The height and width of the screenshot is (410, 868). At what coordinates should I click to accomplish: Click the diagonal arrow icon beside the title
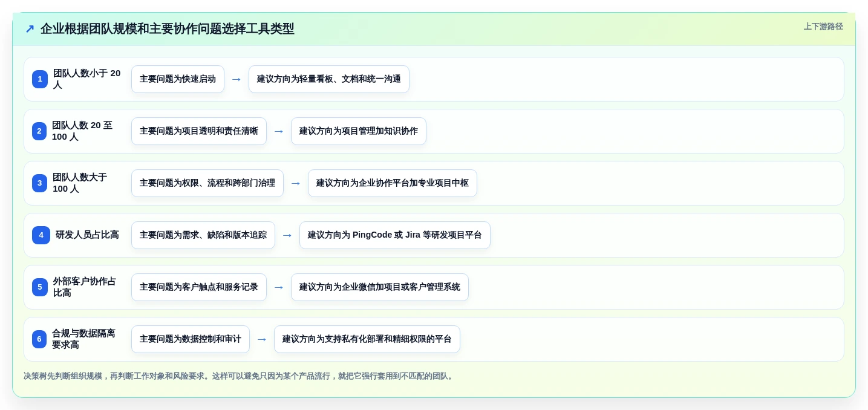click(30, 29)
